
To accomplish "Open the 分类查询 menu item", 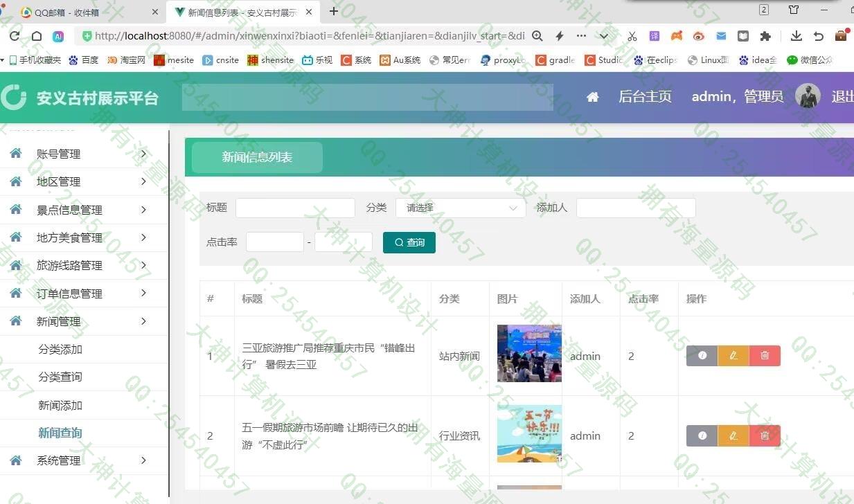I will coord(60,377).
